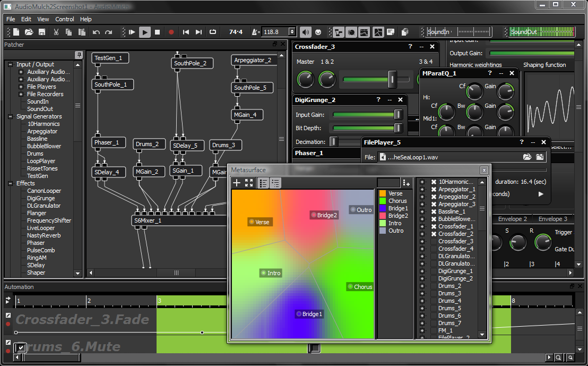
Task: Skip to the next marker
Action: click(x=199, y=32)
